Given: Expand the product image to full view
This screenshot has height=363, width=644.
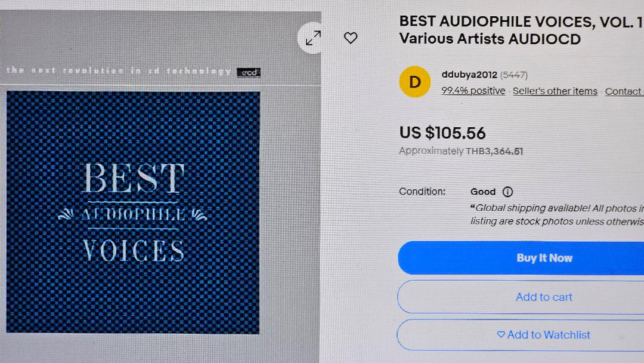Looking at the screenshot, I should tap(312, 38).
